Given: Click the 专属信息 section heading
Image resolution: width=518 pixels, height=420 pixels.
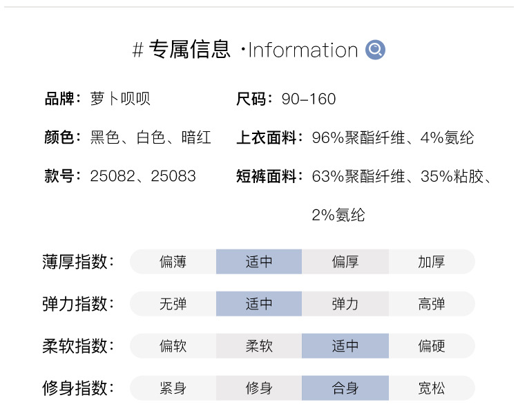Looking at the screenshot, I should [190, 50].
